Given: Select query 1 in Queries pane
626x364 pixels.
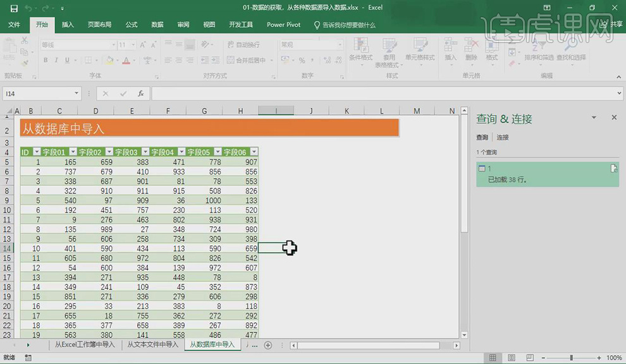Looking at the screenshot, I should pyautogui.click(x=548, y=174).
